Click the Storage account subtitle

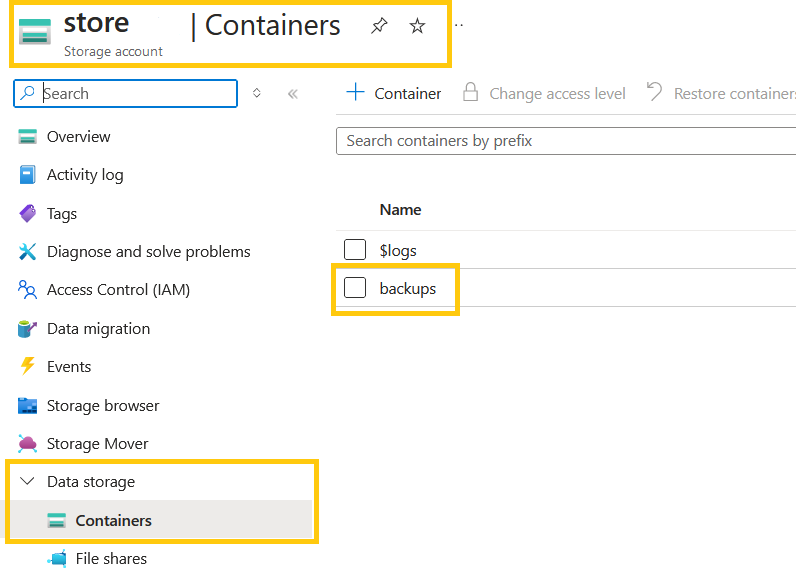pos(113,51)
